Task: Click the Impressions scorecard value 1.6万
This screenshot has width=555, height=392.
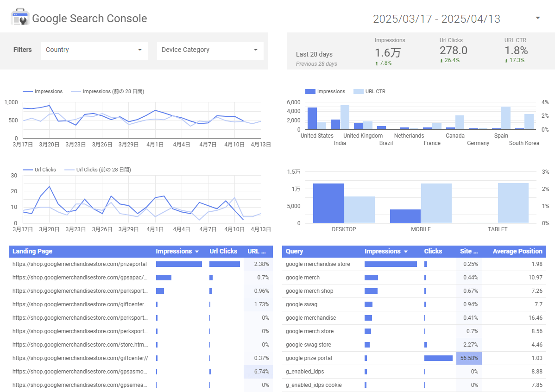Action: point(388,53)
